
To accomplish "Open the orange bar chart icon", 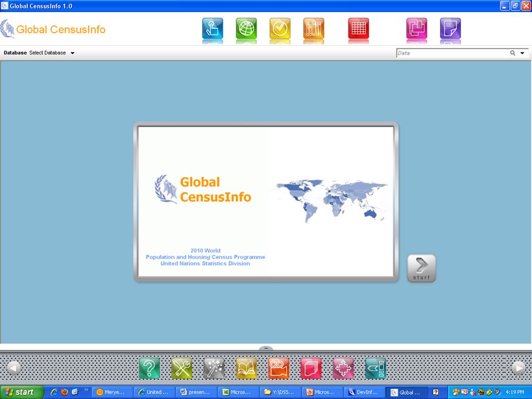I will [x=314, y=28].
